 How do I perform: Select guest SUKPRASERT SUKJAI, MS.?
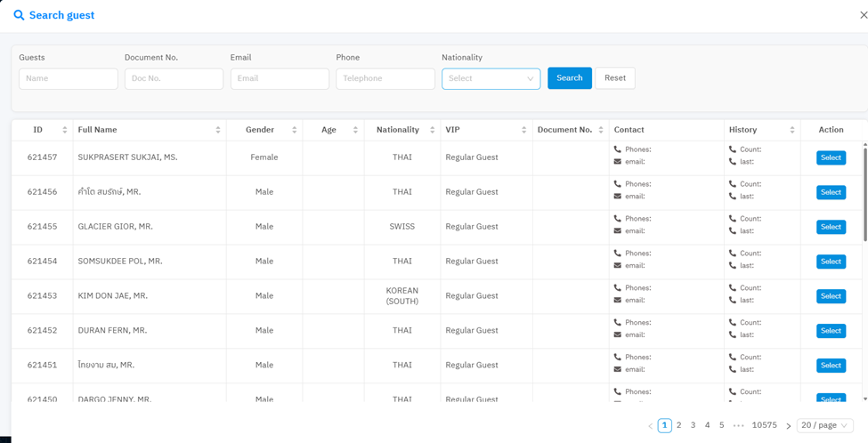pos(831,157)
